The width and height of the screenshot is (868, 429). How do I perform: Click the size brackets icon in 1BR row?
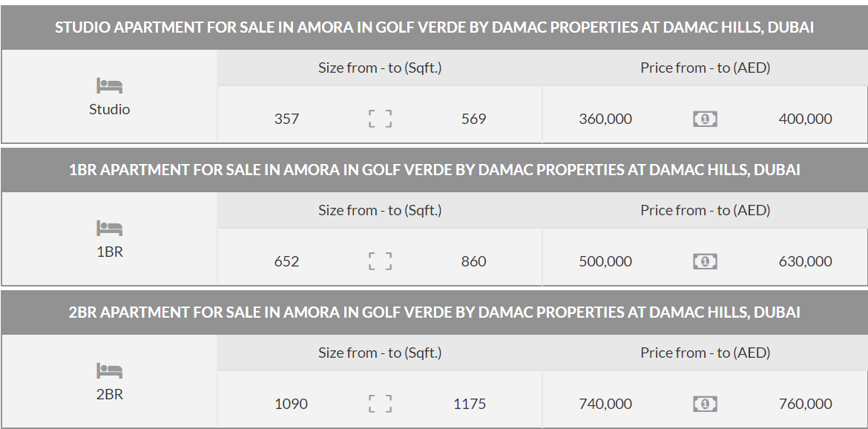(380, 261)
